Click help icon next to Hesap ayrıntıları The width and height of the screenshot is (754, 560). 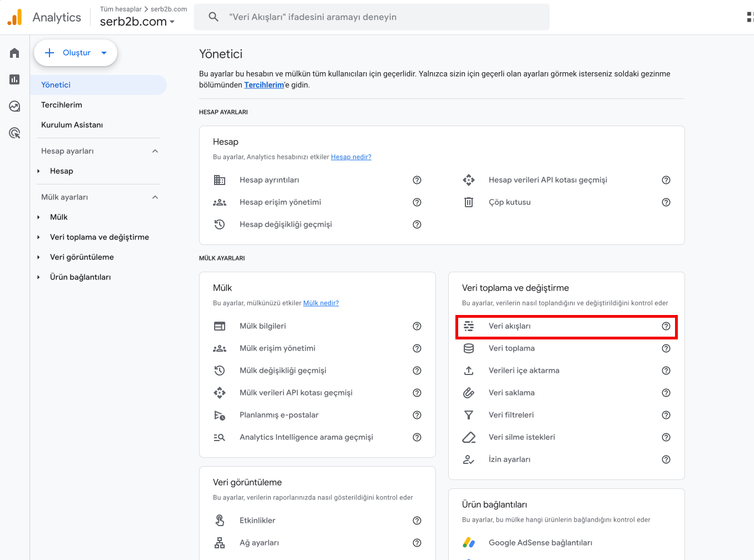(417, 180)
